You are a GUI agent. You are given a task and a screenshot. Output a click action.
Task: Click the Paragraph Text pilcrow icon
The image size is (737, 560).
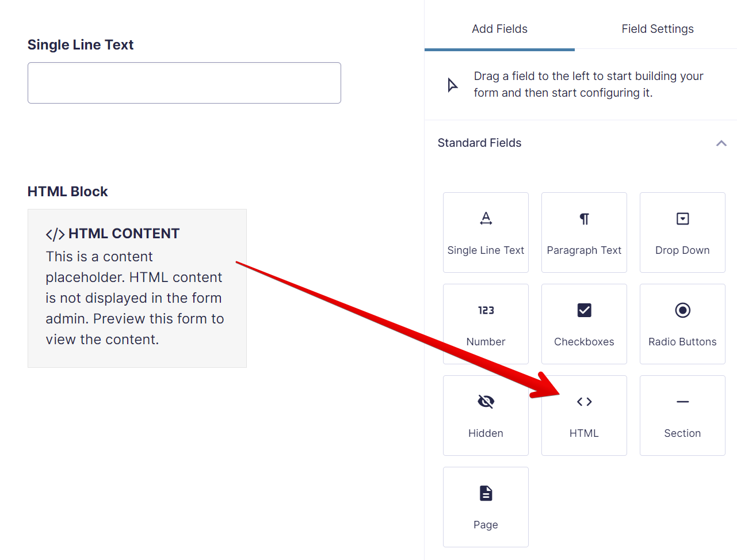[x=584, y=219]
